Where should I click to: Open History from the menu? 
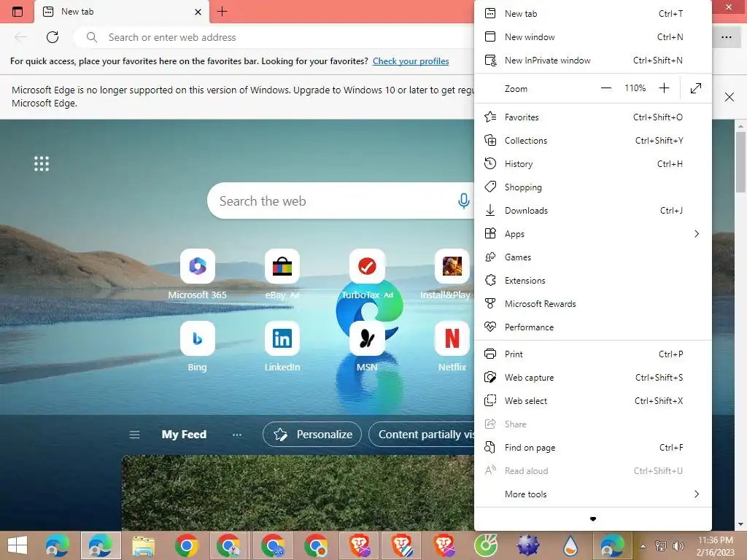[592, 163]
